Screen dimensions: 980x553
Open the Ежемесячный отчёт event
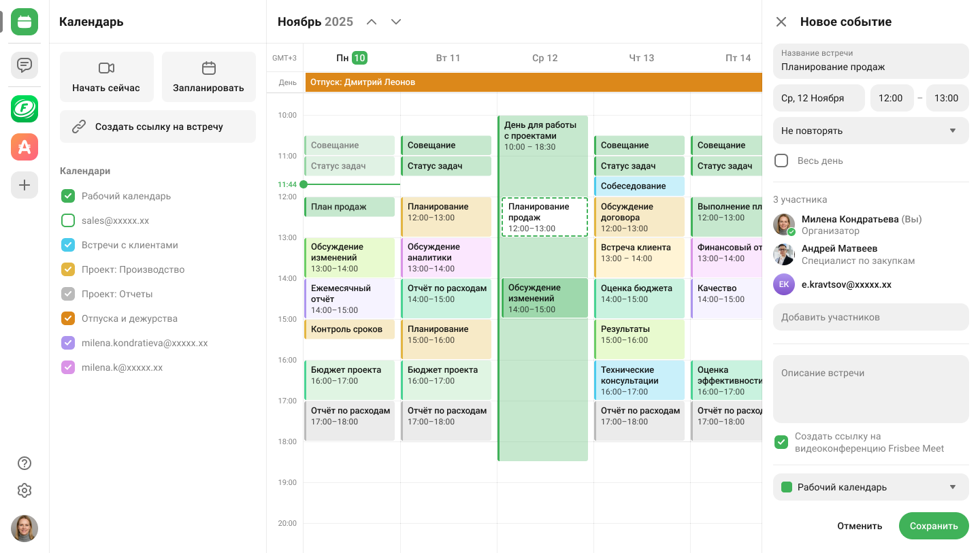350,299
